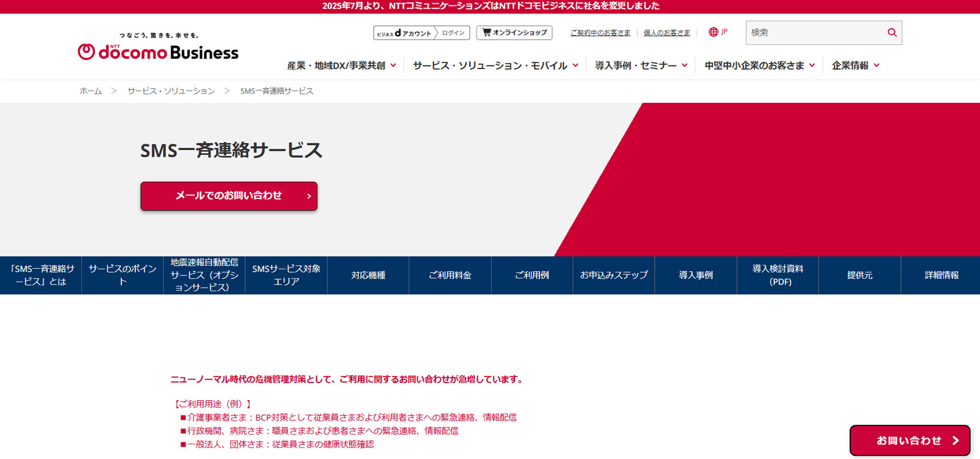The image size is (980, 459).
Task: Expand the 中堅中小企業のお客さま menu
Action: (759, 65)
